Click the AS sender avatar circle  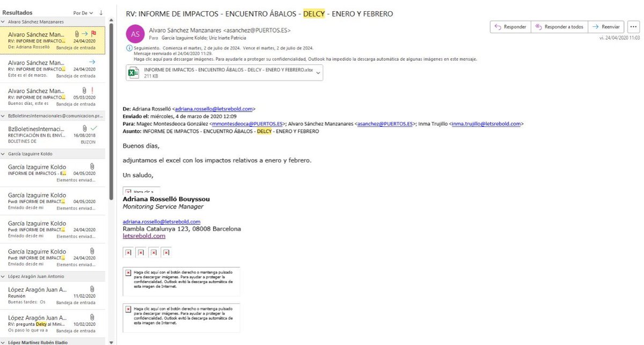(135, 34)
